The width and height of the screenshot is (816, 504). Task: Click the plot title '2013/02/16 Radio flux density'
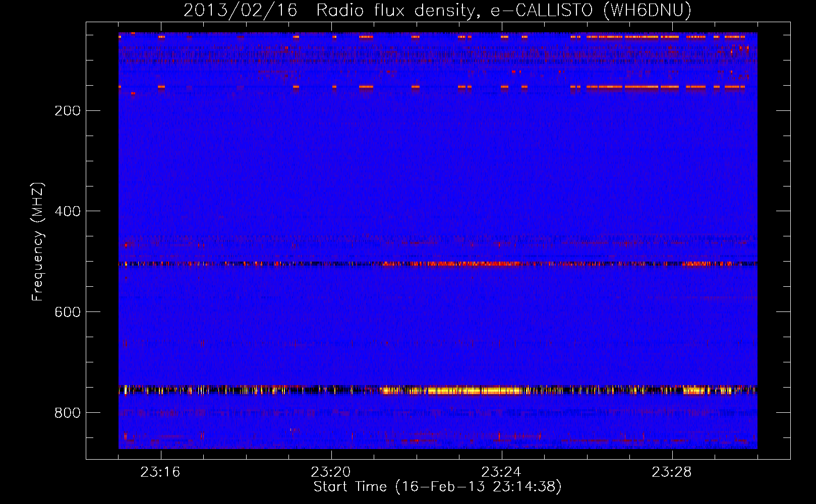[x=437, y=10]
